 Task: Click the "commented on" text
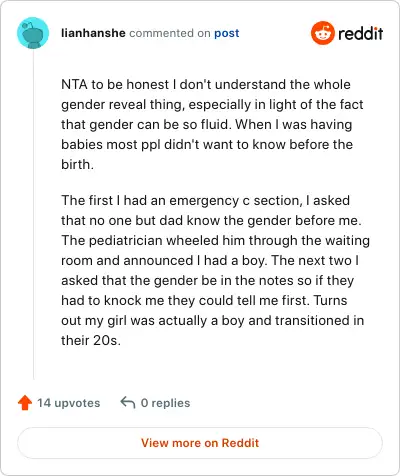click(170, 33)
